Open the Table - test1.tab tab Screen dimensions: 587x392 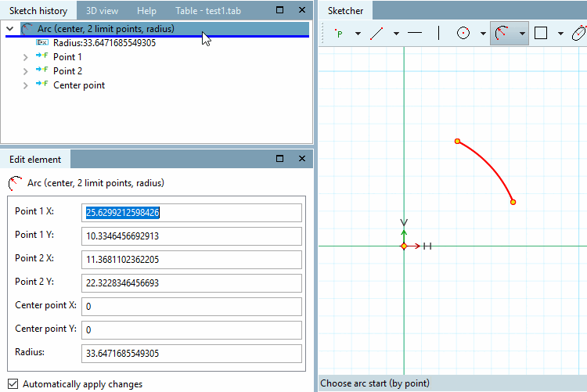click(207, 11)
